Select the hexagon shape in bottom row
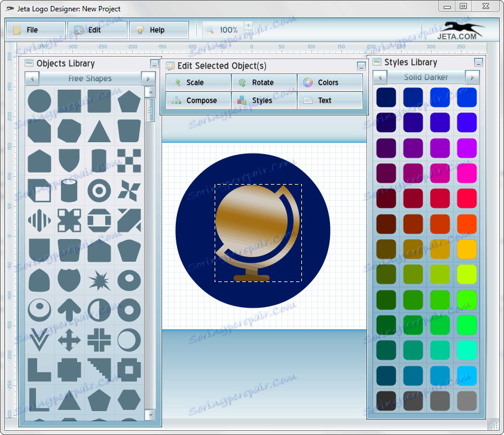Screen dimensions: 504x435 click(129, 399)
